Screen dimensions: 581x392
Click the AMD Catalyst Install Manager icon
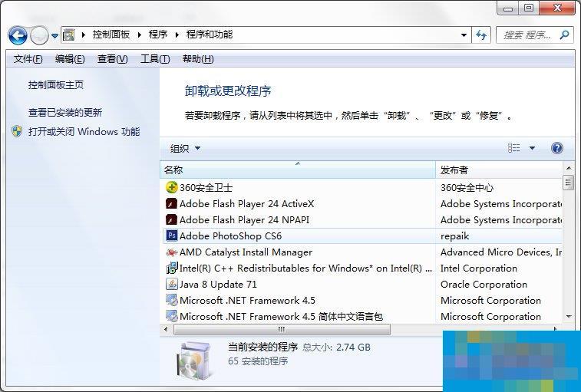pos(172,252)
